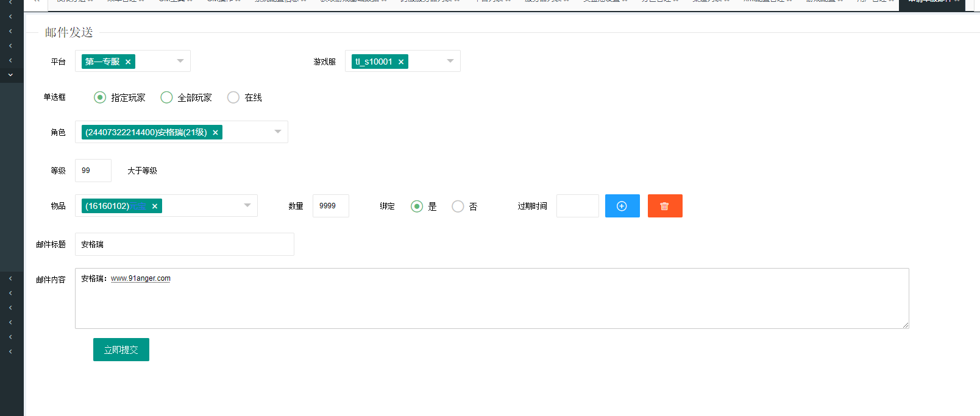Remove the (16160102) item tag
980x416 pixels.
(155, 206)
